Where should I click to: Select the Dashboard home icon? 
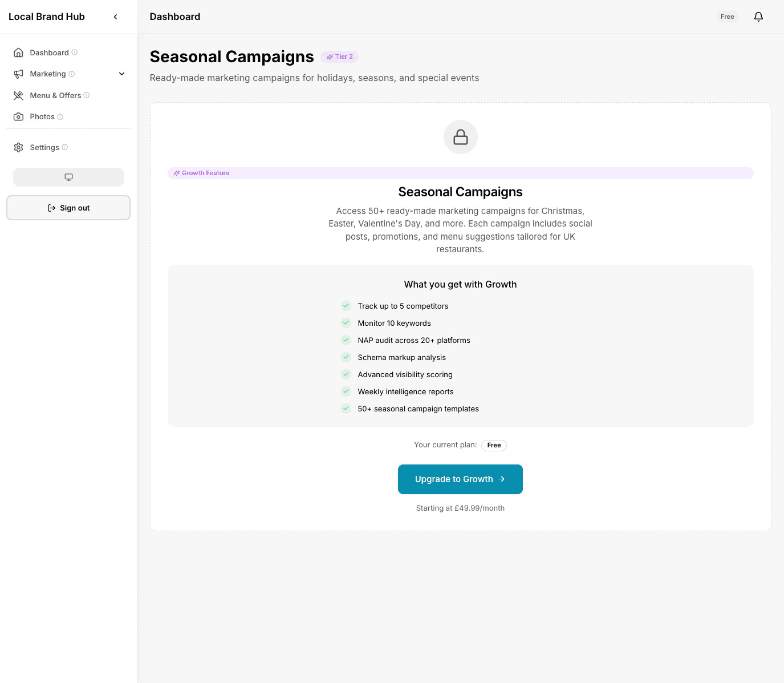click(x=19, y=52)
